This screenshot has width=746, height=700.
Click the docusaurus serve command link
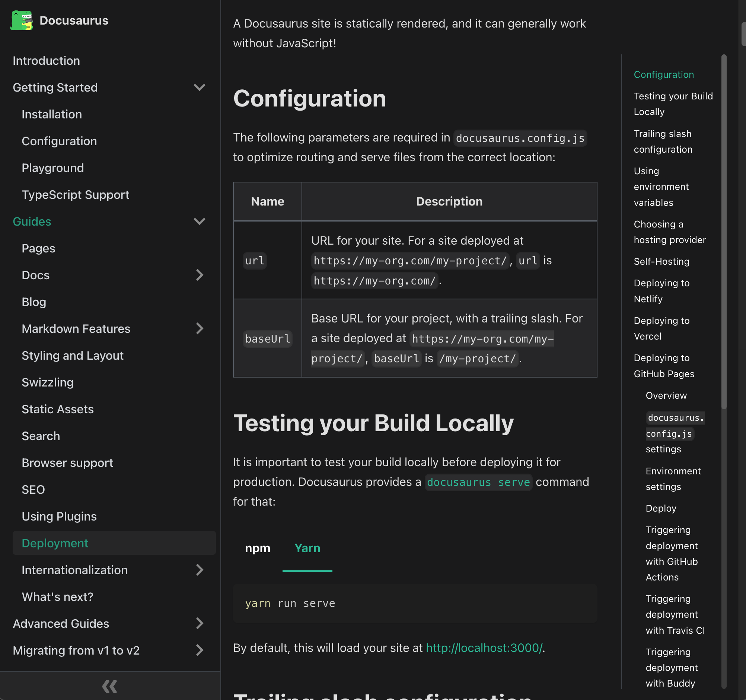pyautogui.click(x=478, y=482)
